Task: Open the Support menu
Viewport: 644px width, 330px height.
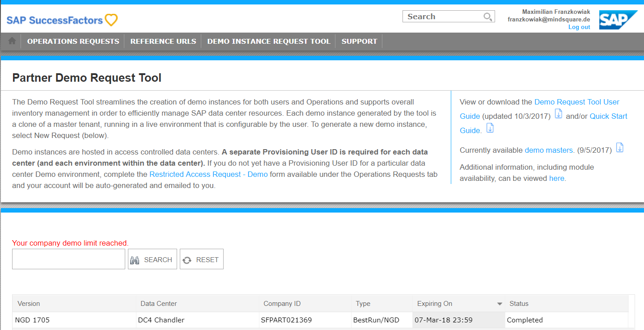Action: 359,41
